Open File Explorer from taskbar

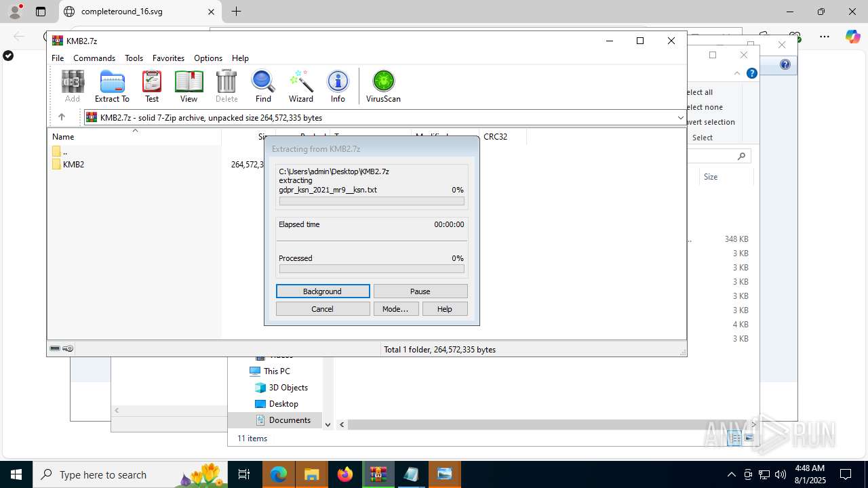[x=312, y=474]
